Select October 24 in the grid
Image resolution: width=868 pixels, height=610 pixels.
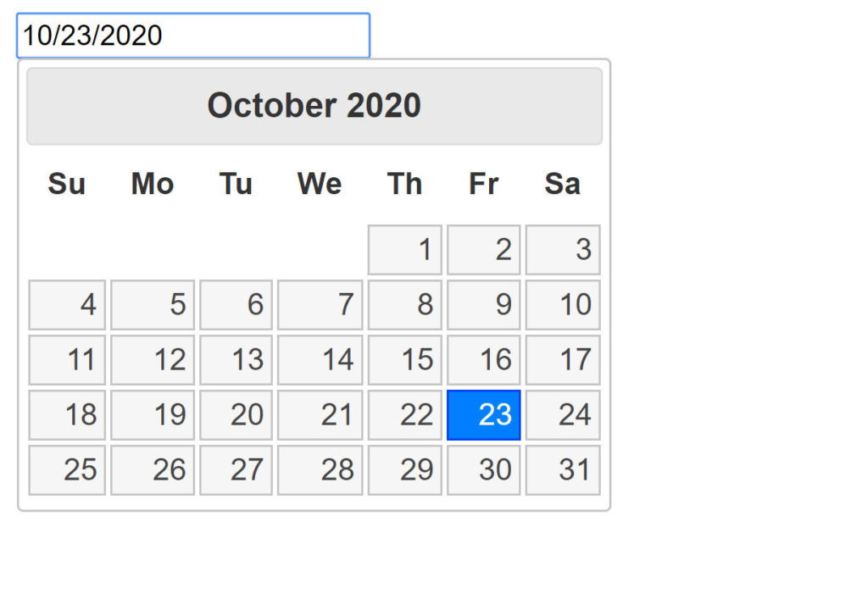[562, 414]
